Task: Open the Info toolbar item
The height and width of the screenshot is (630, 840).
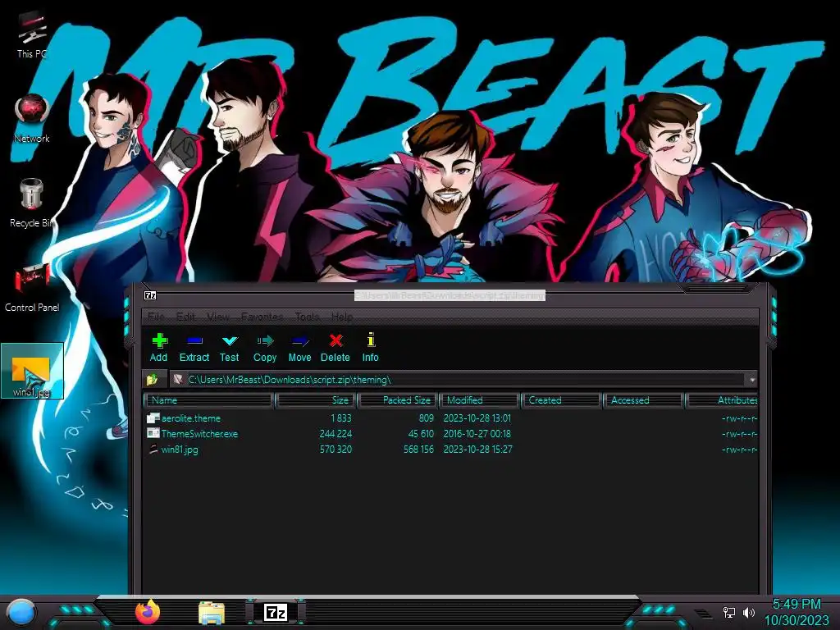Action: point(370,347)
